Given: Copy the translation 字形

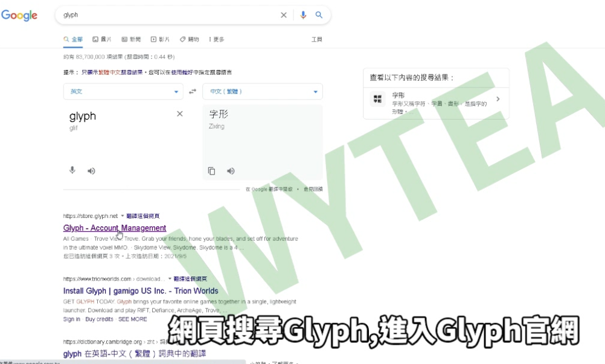Looking at the screenshot, I should (x=211, y=171).
